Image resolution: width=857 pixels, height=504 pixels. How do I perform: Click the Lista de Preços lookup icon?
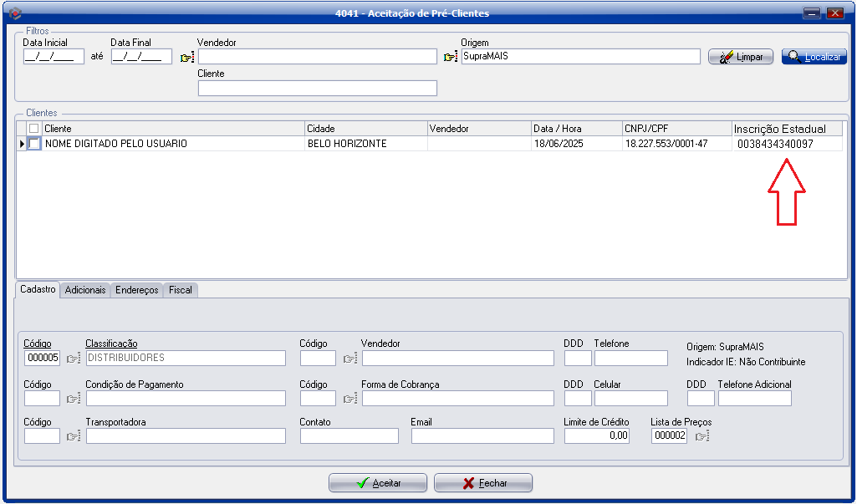click(701, 436)
